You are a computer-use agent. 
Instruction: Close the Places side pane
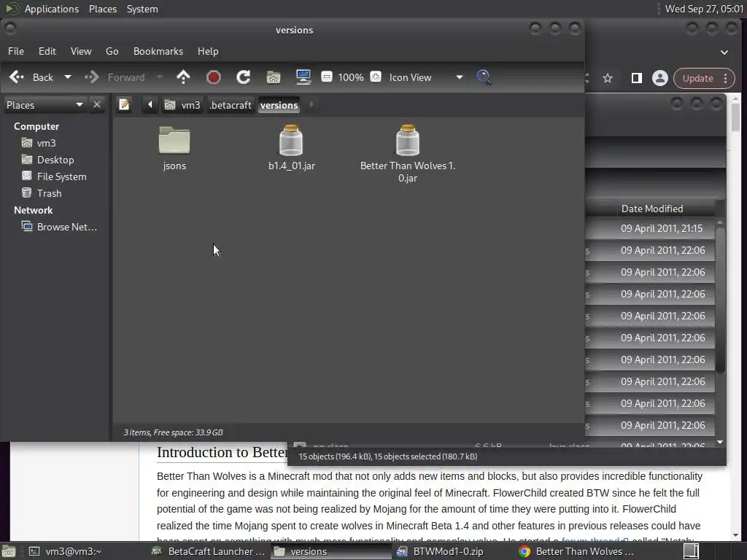[97, 104]
